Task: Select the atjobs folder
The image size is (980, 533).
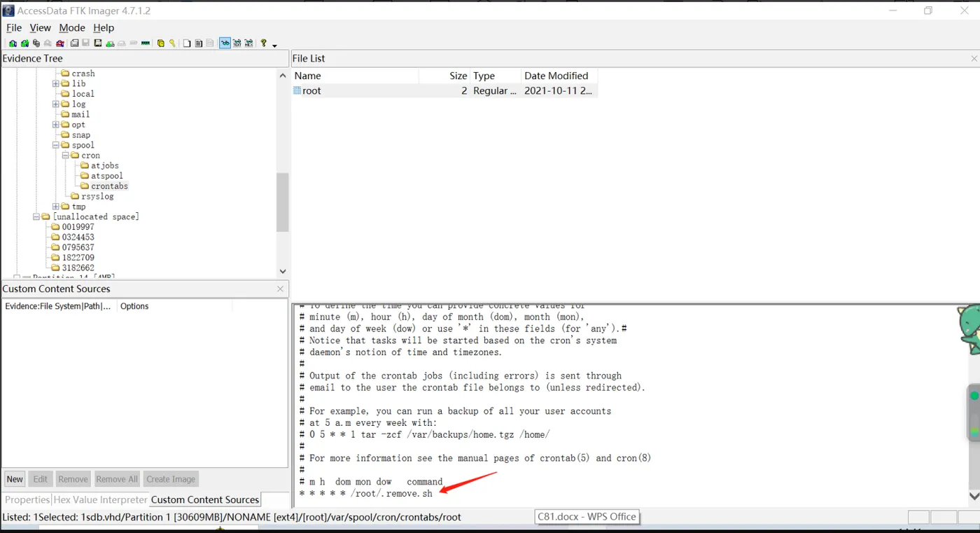Action: click(104, 166)
